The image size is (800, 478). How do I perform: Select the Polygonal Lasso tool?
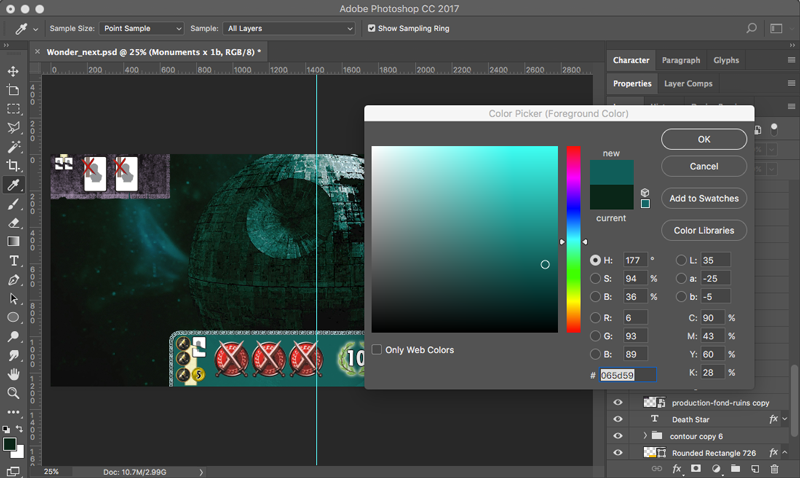[13, 128]
